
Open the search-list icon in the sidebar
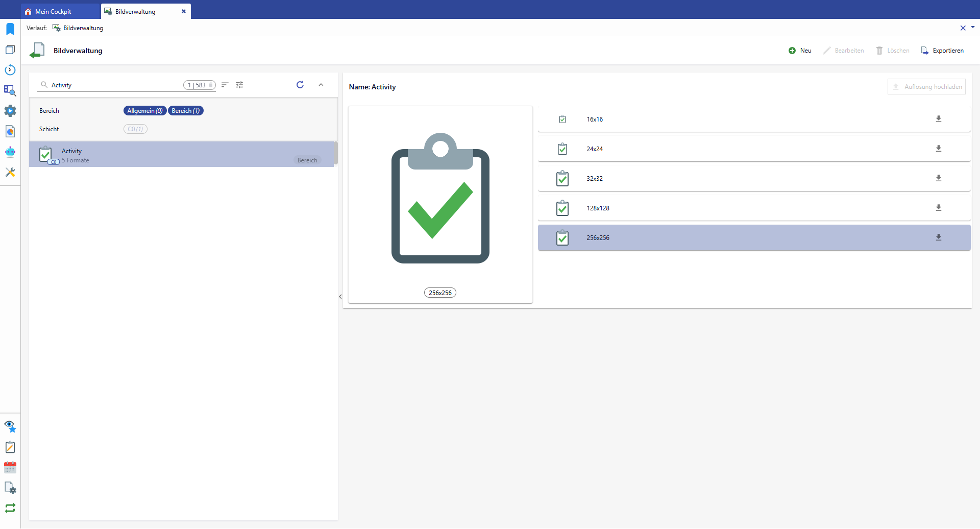[10, 90]
